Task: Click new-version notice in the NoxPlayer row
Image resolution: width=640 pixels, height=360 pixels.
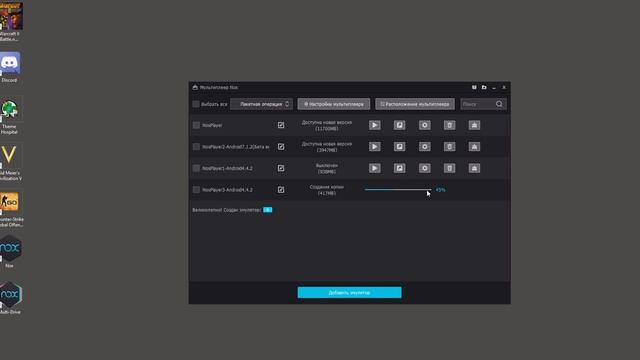Action: (327, 125)
